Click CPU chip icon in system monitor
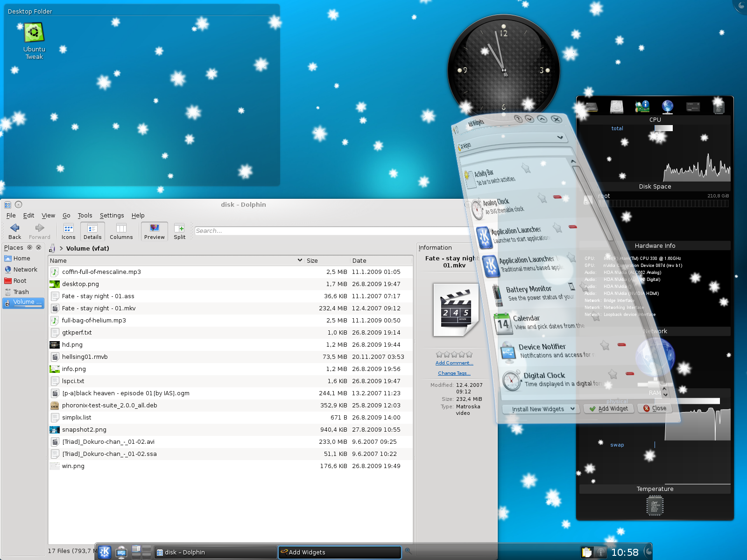Screen dimensions: 747x560 pos(719,107)
